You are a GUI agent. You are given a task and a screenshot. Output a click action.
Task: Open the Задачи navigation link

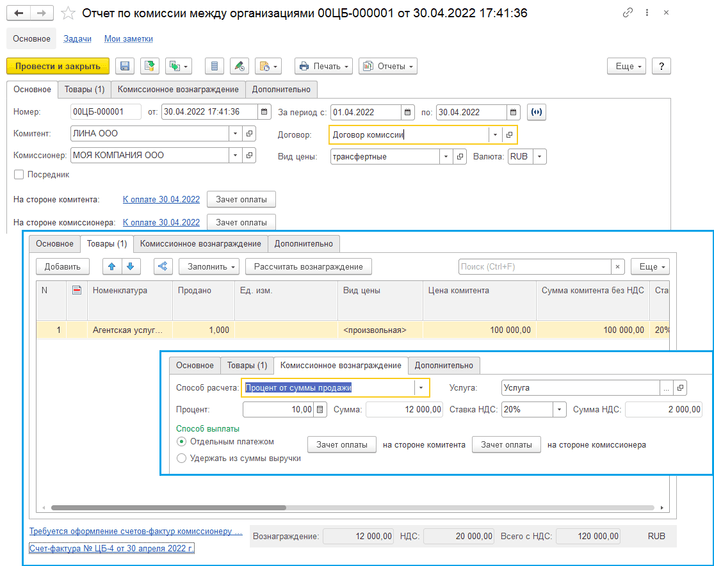point(77,38)
